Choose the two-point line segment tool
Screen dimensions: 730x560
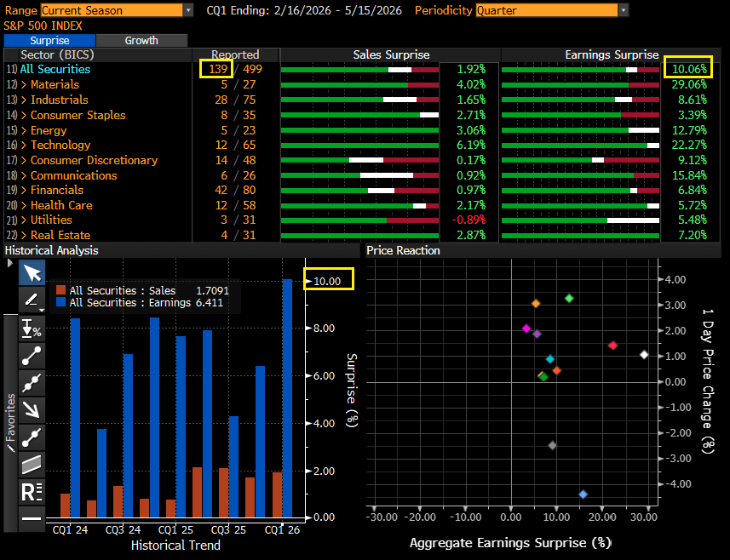(32, 355)
